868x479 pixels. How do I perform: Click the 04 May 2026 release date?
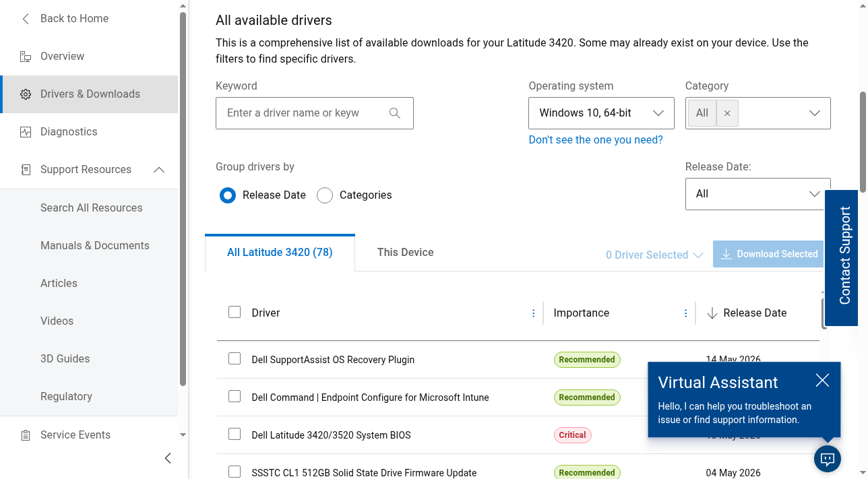tap(733, 473)
